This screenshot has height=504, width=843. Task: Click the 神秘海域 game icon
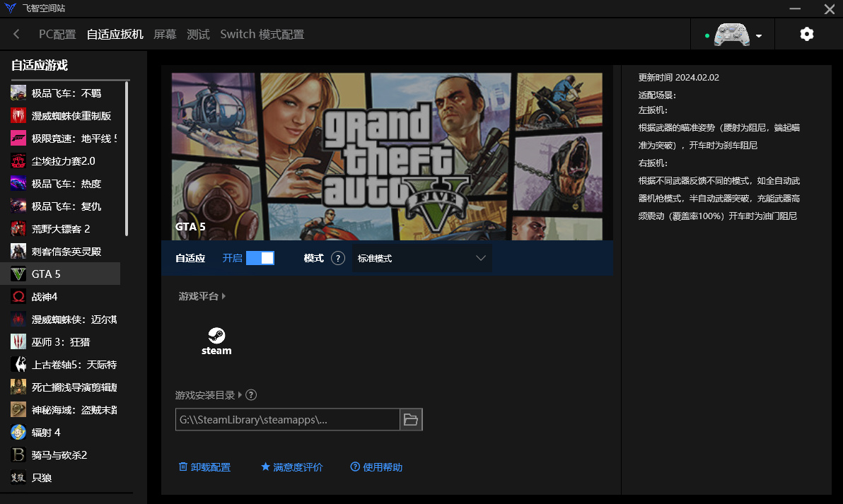point(18,409)
